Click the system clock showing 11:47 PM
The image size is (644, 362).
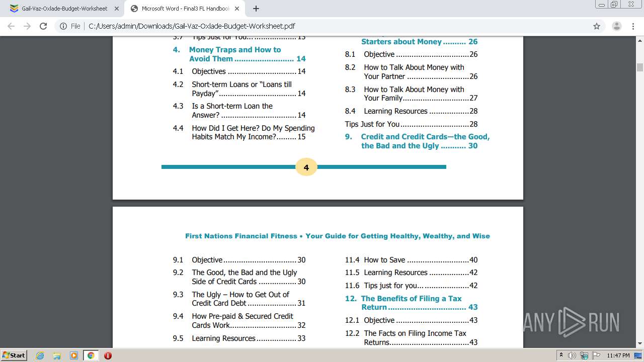point(618,355)
